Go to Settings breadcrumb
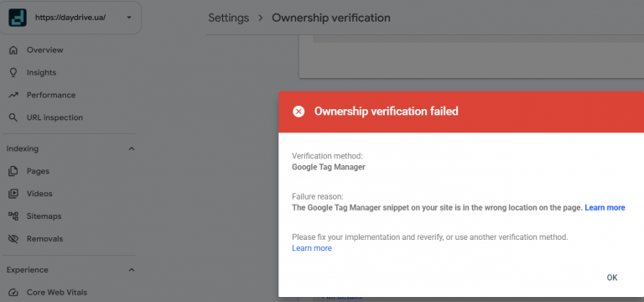This screenshot has width=644, height=302. 228,18
